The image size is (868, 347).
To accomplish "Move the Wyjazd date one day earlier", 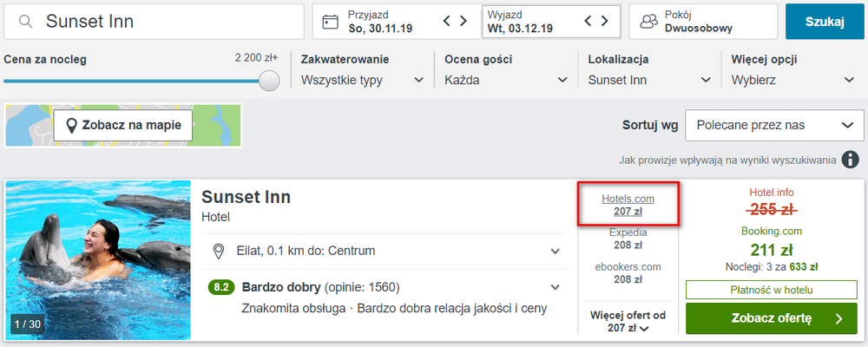I will click(x=589, y=21).
